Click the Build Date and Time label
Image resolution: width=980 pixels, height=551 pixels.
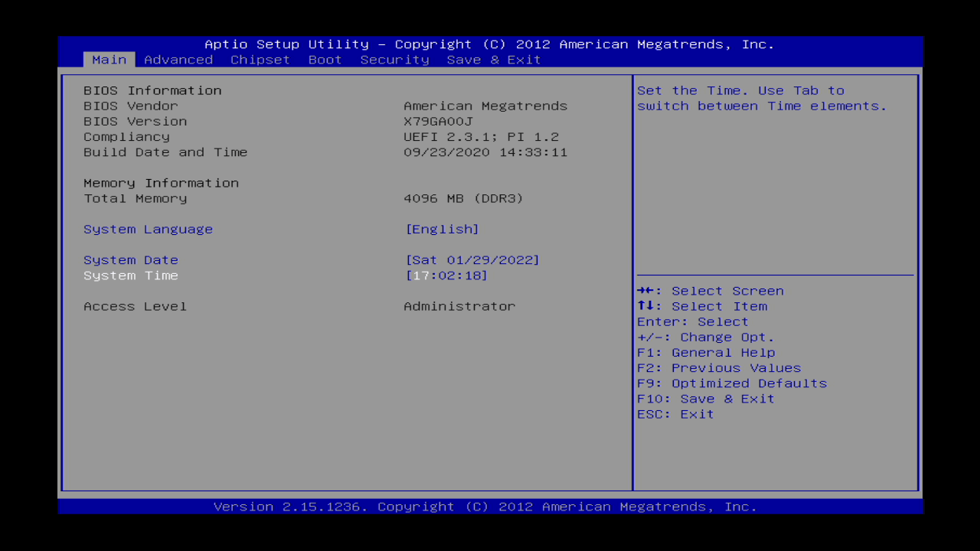165,152
